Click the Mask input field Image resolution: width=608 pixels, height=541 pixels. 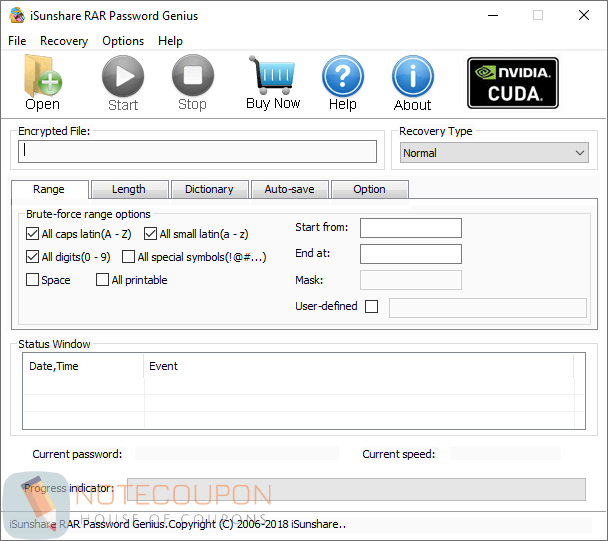[411, 280]
